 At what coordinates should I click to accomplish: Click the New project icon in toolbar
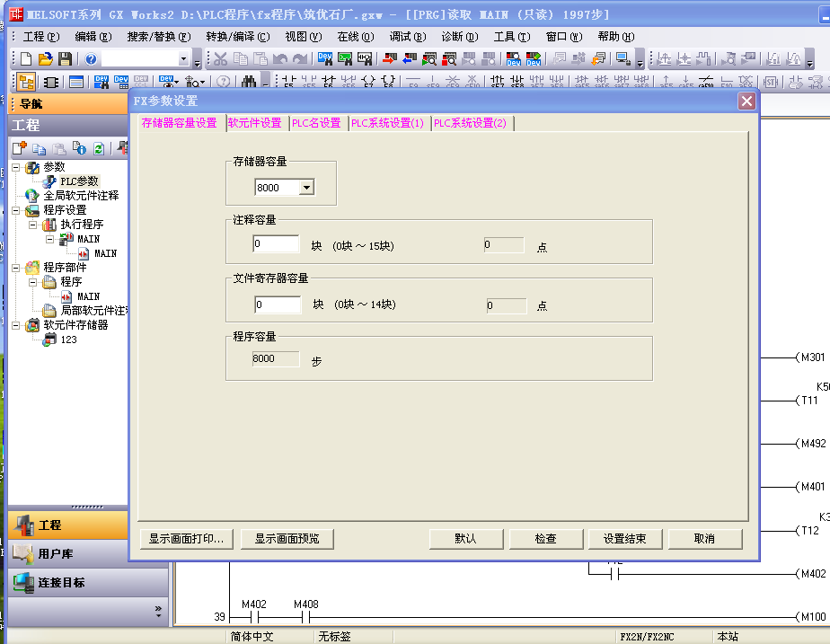tap(26, 59)
